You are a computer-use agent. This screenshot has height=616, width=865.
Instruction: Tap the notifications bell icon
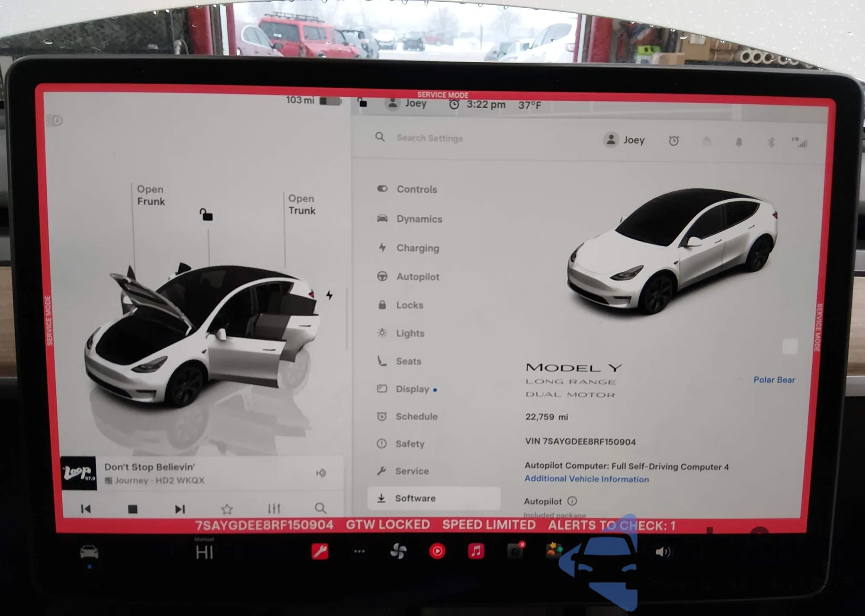(x=739, y=142)
